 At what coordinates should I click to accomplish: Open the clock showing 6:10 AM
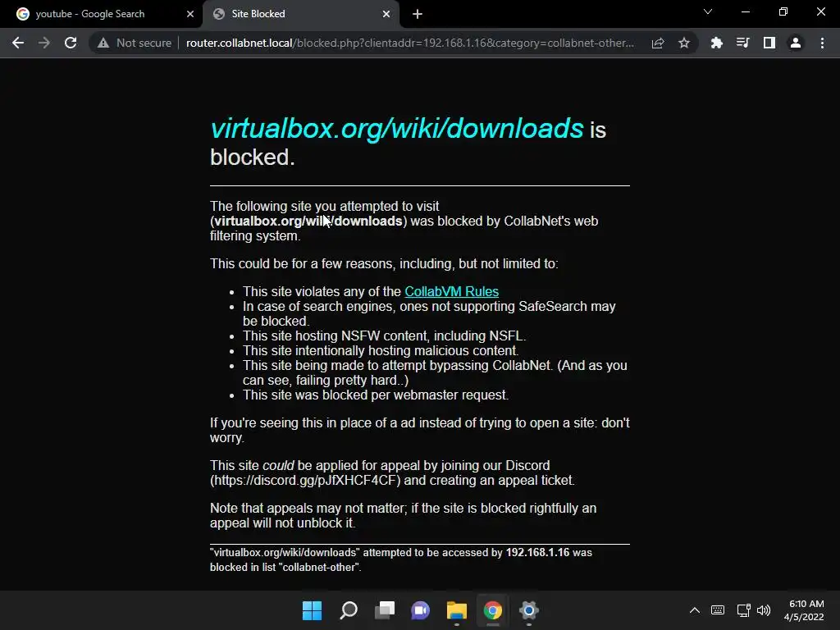tap(804, 610)
